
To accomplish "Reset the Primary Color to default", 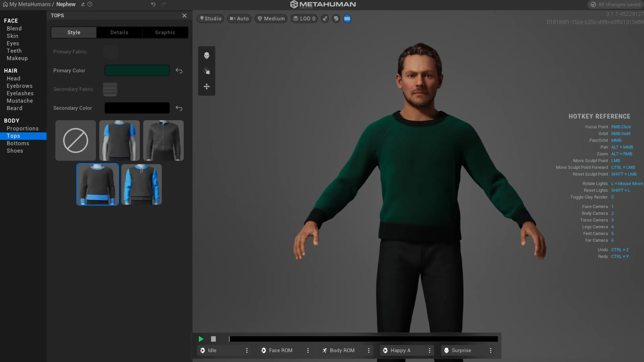I will point(179,71).
